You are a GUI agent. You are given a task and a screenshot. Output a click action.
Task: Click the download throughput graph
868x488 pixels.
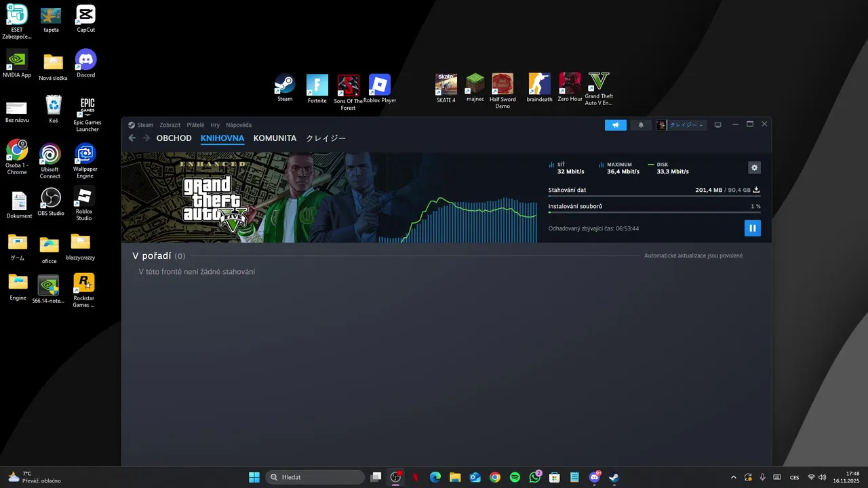pos(458,220)
